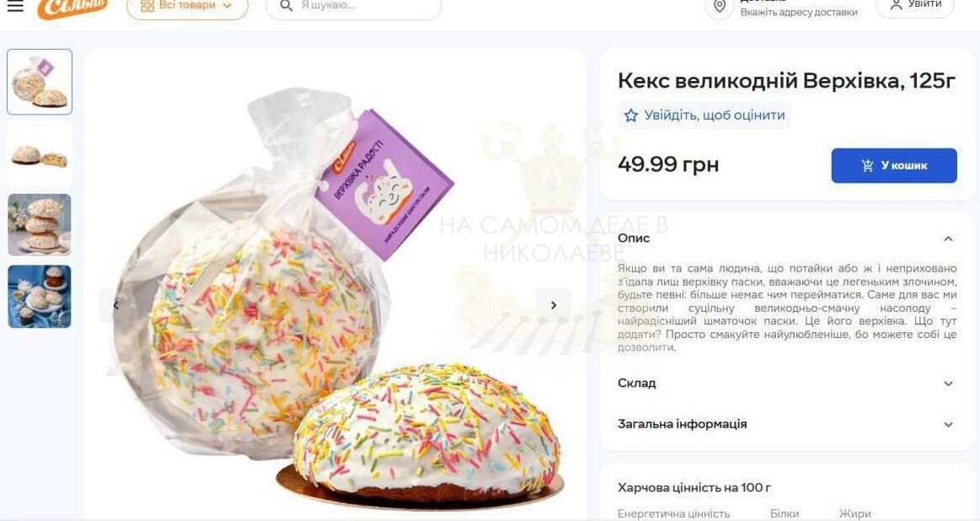Select third thumbnail with stacked cakes
The height and width of the screenshot is (521, 980).
pyautogui.click(x=40, y=225)
